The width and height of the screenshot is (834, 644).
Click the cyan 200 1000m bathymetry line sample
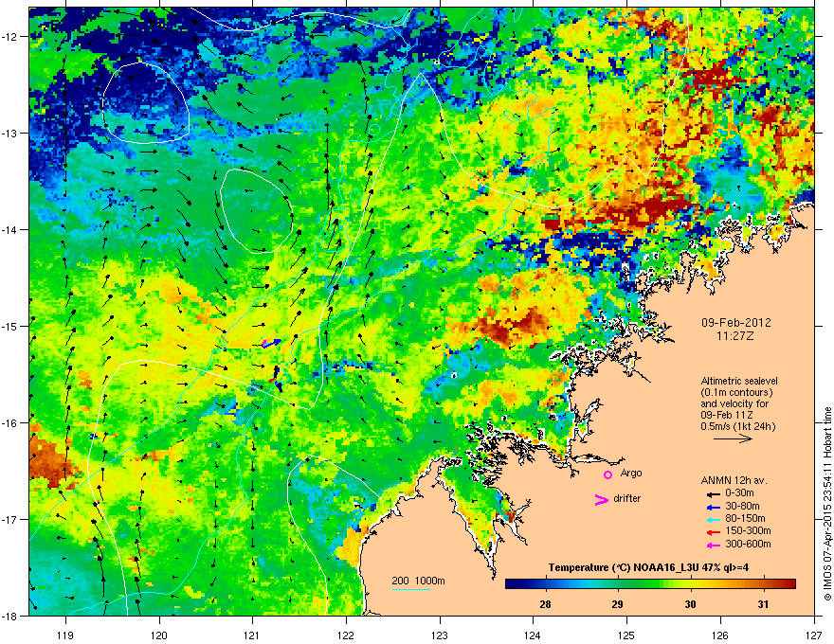point(410,589)
